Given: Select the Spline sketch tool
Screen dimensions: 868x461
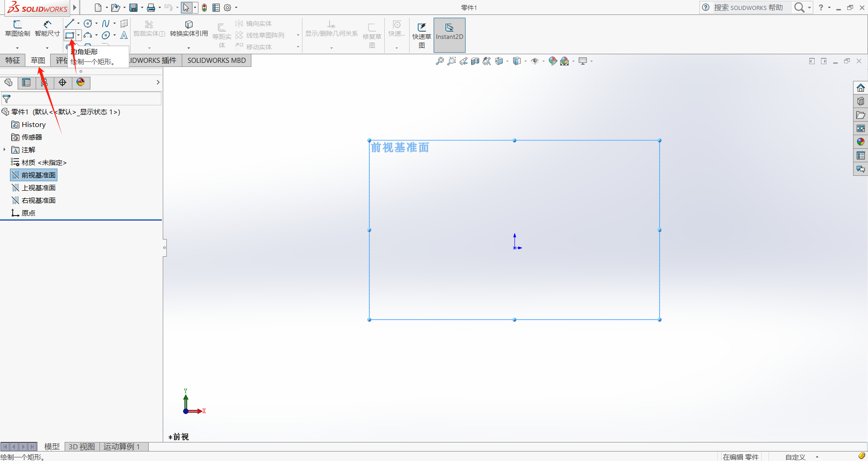Looking at the screenshot, I should 106,24.
